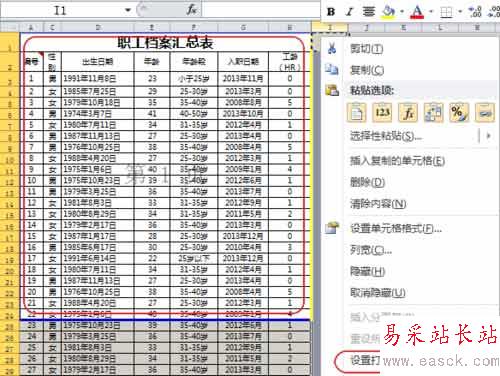Click the increase decimal icon
This screenshot has width=500, height=376.
[x=475, y=12]
